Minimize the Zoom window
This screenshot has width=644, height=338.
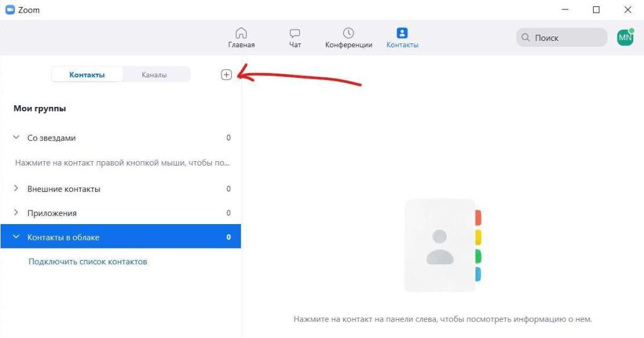[x=567, y=9]
